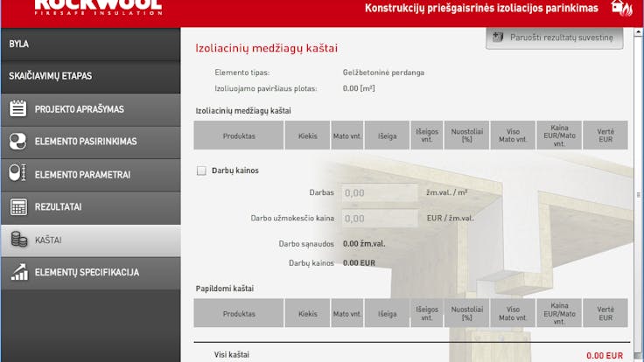The image size is (644, 362).
Task: Click Kaina EUR/Mato vnt. header in Papildomi kaštai table
Action: [x=559, y=313]
